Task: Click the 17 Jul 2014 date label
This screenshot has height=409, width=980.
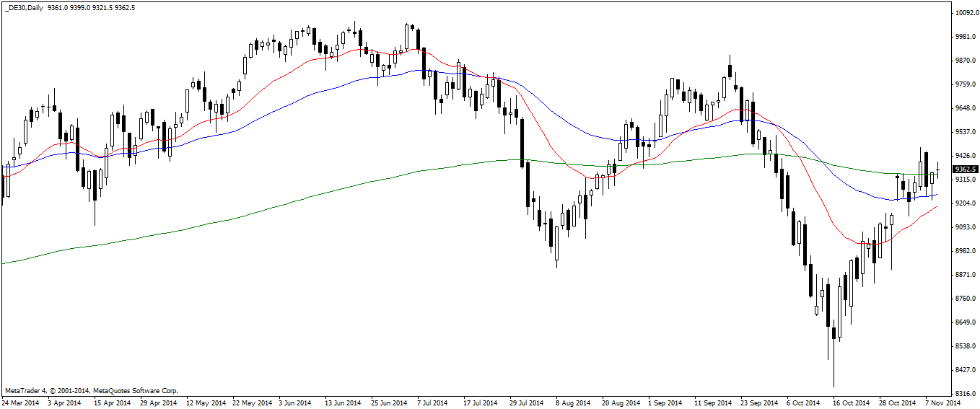Action: [x=480, y=403]
